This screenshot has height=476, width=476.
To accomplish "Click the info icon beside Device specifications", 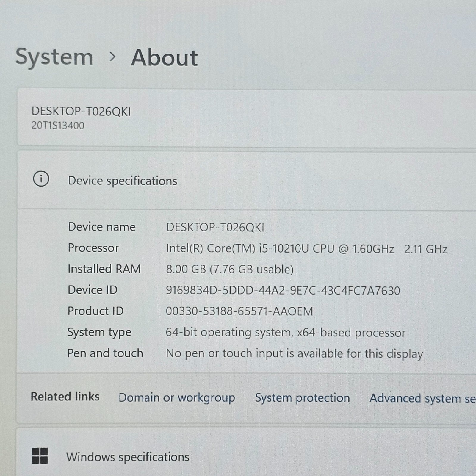I will [41, 179].
